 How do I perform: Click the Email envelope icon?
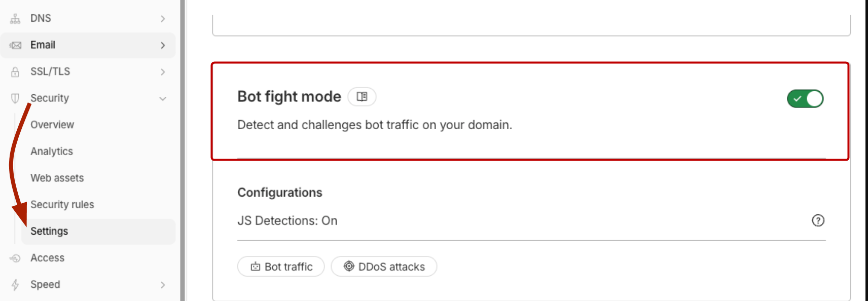[15, 46]
